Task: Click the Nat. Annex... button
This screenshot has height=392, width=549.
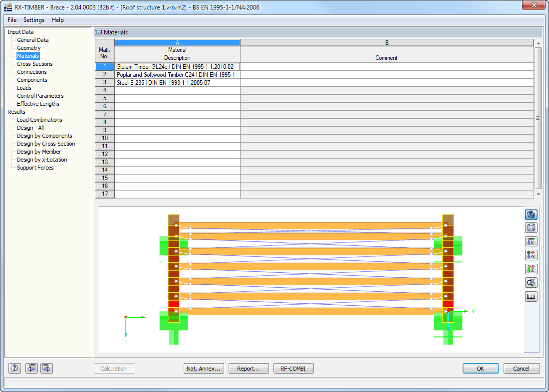Action: (x=204, y=369)
